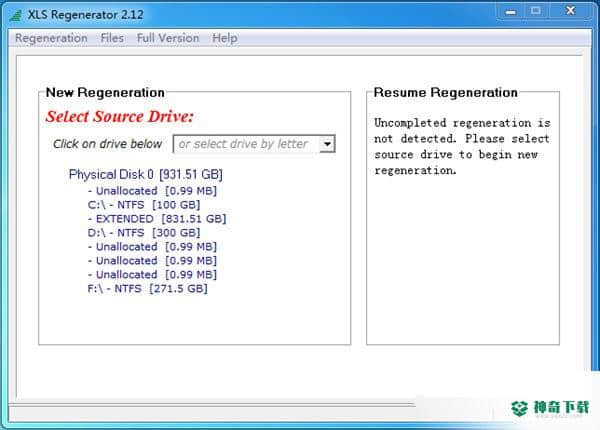Click the 'New Regeneration' group title
The height and width of the screenshot is (430, 600).
[105, 93]
